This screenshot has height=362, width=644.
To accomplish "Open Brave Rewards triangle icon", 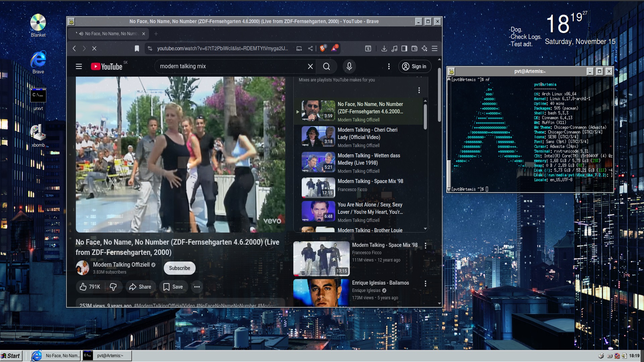I will pos(334,48).
